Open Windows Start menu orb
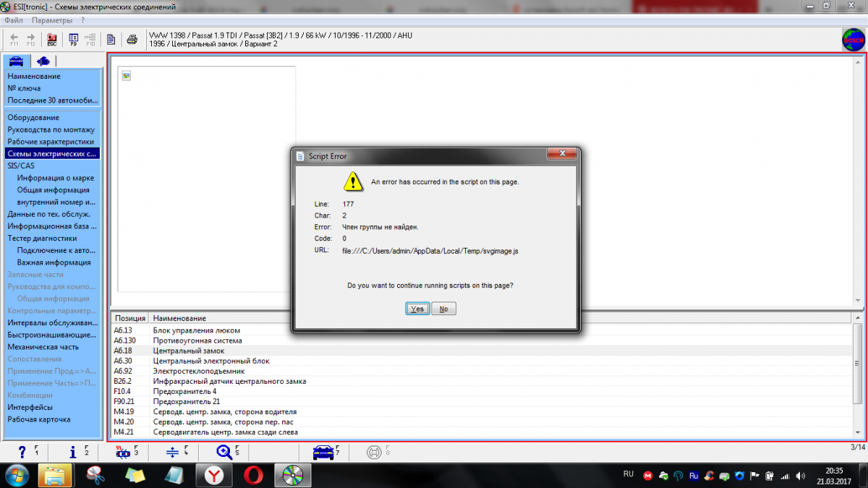 (x=16, y=475)
